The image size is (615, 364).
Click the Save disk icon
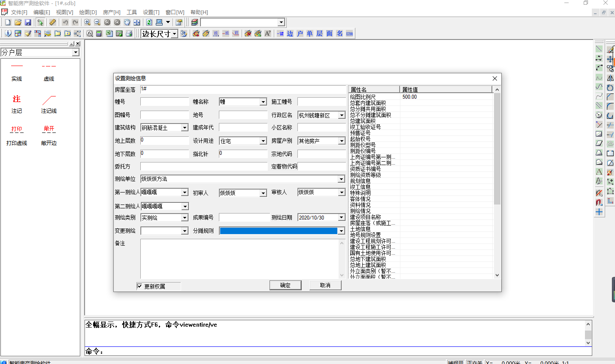tap(28, 22)
